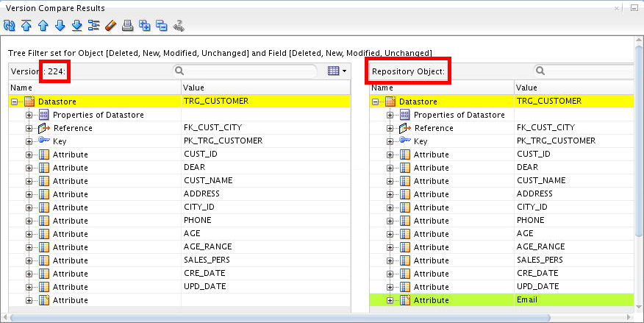Select the Key label in Repository Object tree
The width and height of the screenshot is (644, 323).
pyautogui.click(x=421, y=141)
